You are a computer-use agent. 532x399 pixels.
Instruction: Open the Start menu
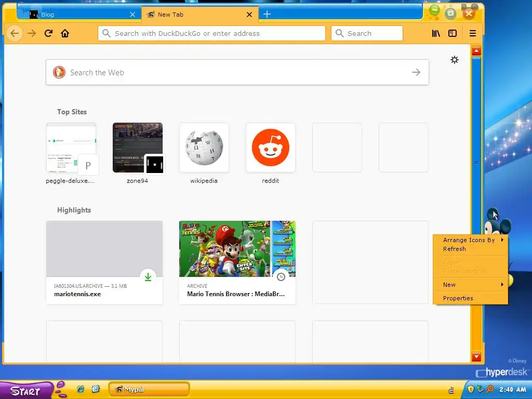(x=25, y=390)
